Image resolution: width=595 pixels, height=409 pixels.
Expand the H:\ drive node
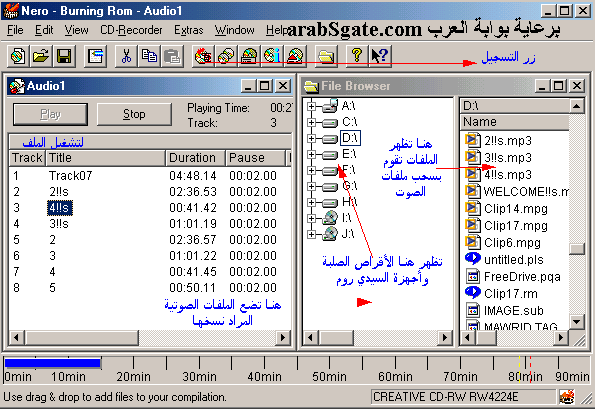(311, 202)
